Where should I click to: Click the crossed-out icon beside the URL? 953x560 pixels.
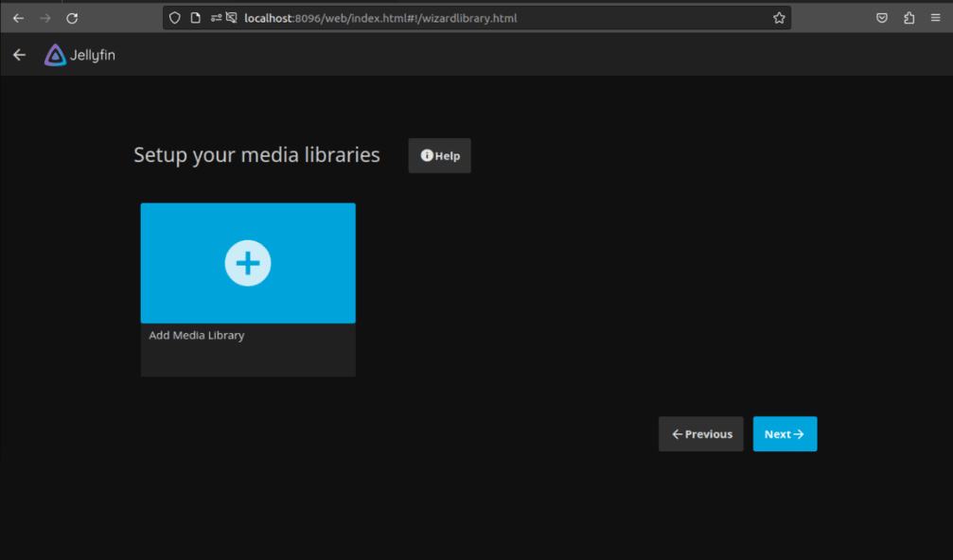tap(232, 18)
